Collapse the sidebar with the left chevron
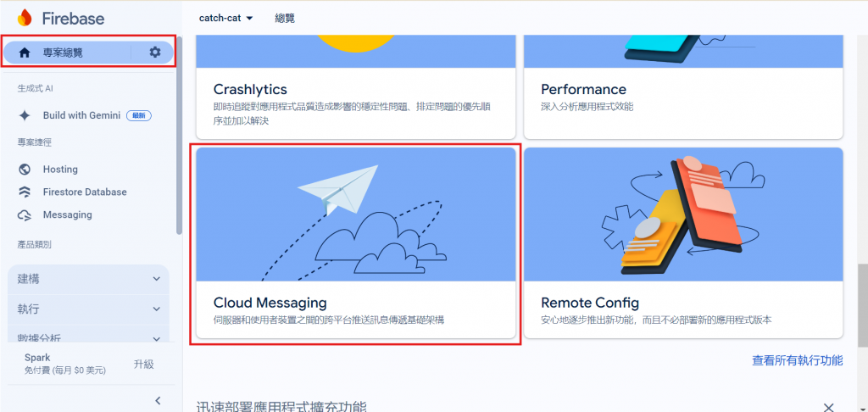Image resolution: width=868 pixels, height=412 pixels. (158, 400)
